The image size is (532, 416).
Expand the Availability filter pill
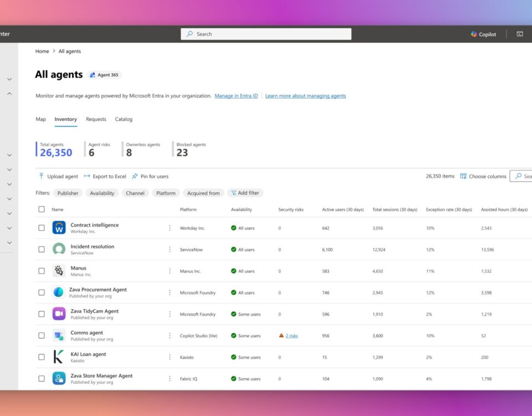pos(102,193)
